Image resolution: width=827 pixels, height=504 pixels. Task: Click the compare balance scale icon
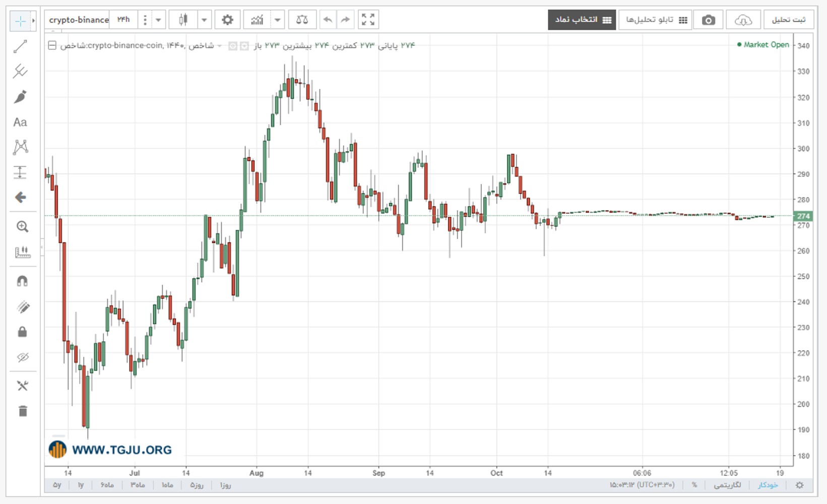[x=302, y=20]
